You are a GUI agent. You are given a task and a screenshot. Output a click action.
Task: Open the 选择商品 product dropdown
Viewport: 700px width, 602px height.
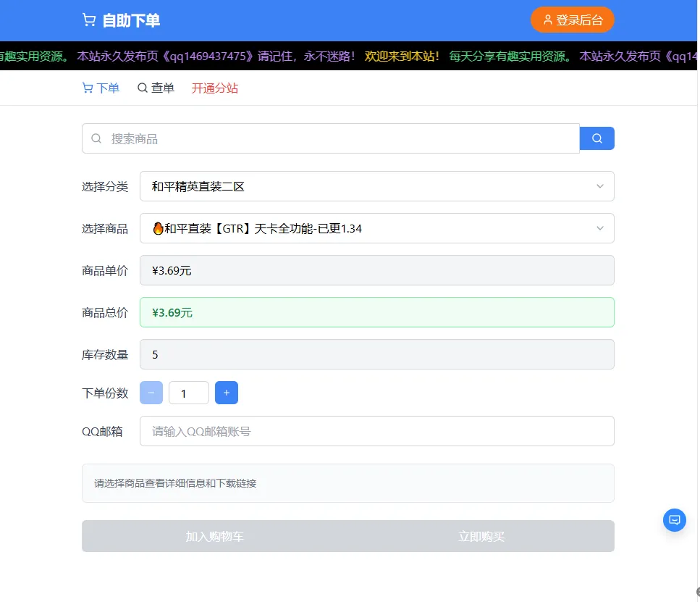pyautogui.click(x=376, y=228)
